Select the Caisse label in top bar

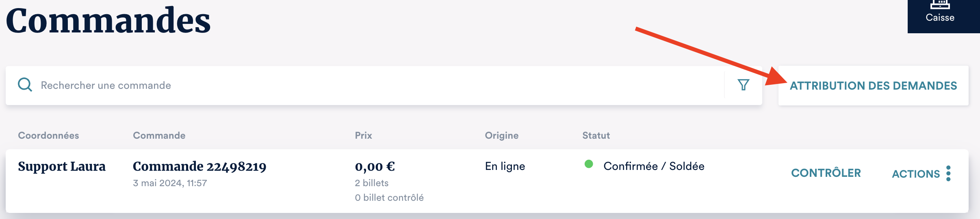pyautogui.click(x=940, y=17)
